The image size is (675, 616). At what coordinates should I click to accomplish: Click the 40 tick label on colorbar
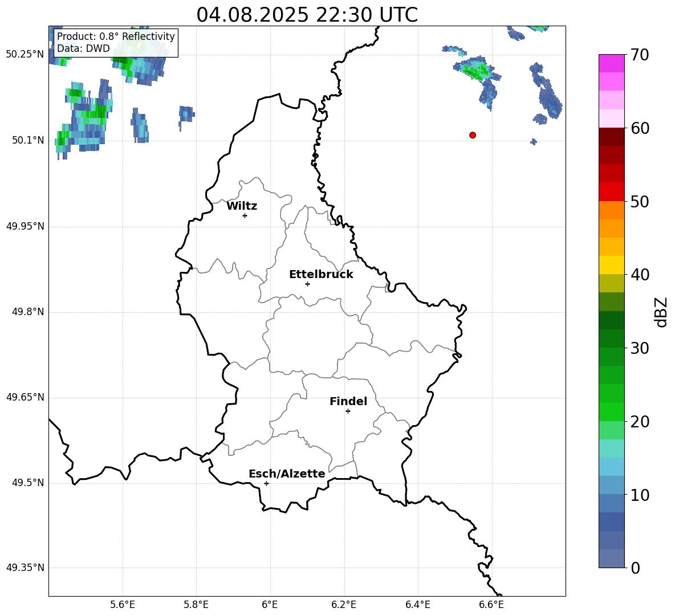click(640, 275)
